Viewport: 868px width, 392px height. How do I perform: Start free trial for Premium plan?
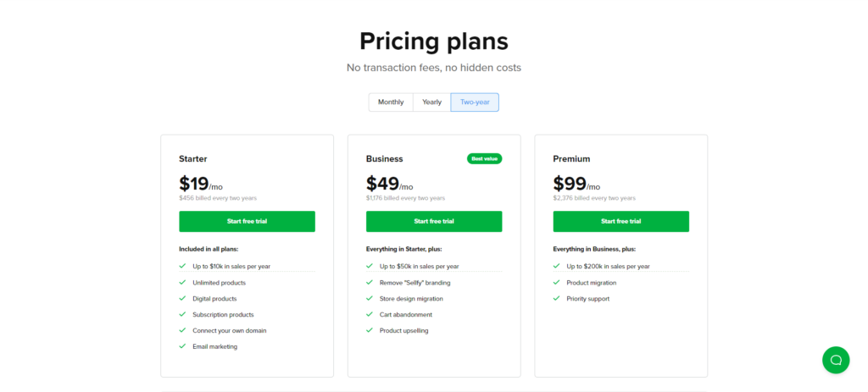621,221
